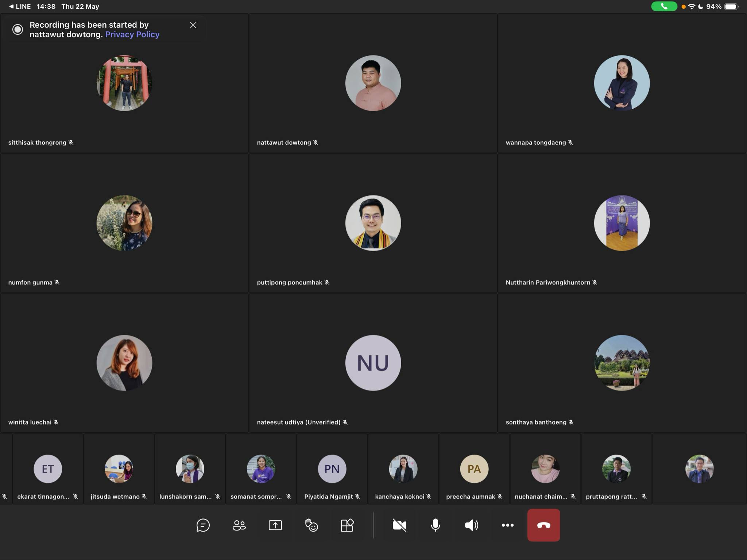Viewport: 747px width, 560px height.
Task: Select sitthisak thongrong's profile picture
Action: (x=124, y=83)
